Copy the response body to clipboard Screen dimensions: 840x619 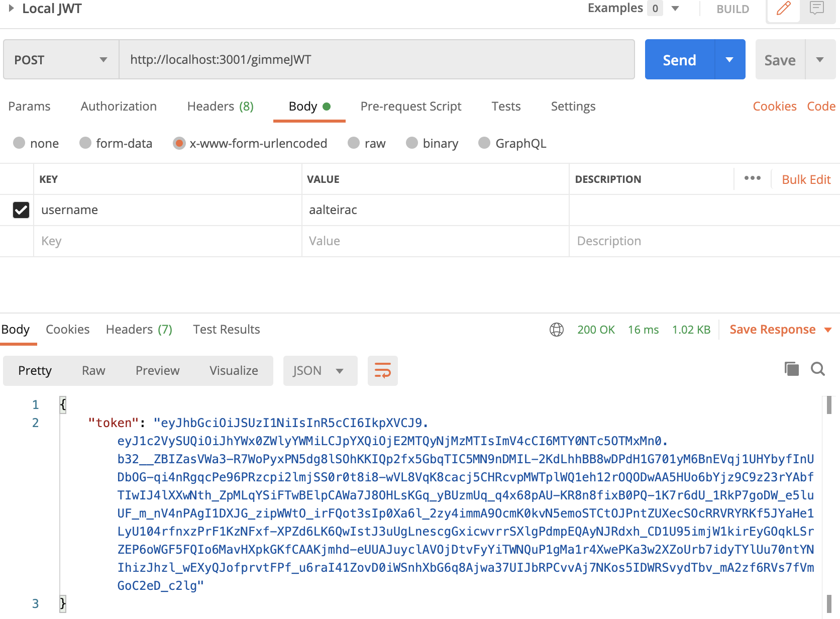pos(792,369)
